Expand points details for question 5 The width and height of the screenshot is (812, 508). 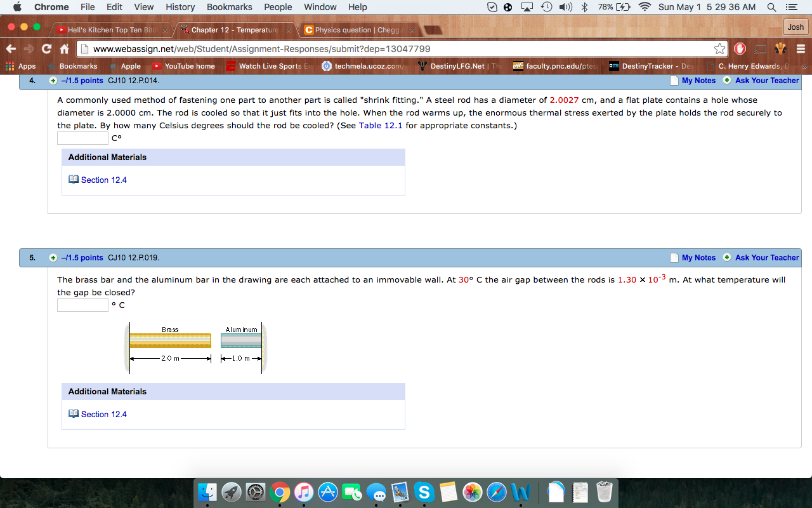[53, 258]
